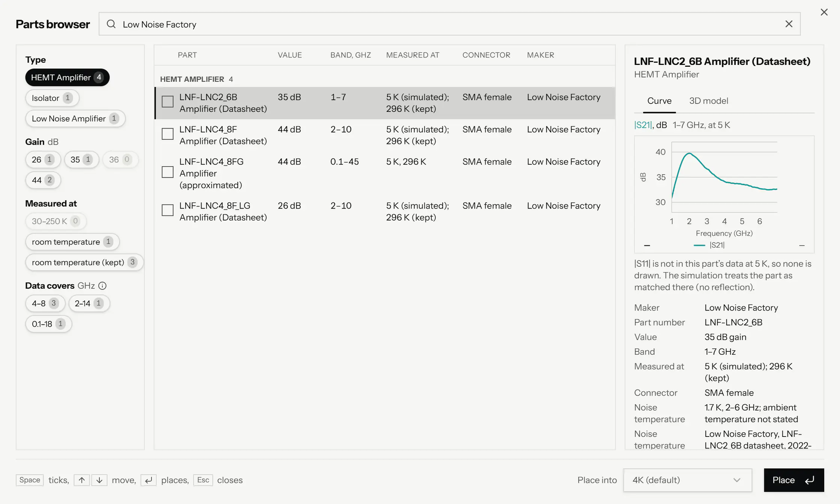Sort by the CONNECTOR column header
The height and width of the screenshot is (504, 840).
[x=486, y=55]
